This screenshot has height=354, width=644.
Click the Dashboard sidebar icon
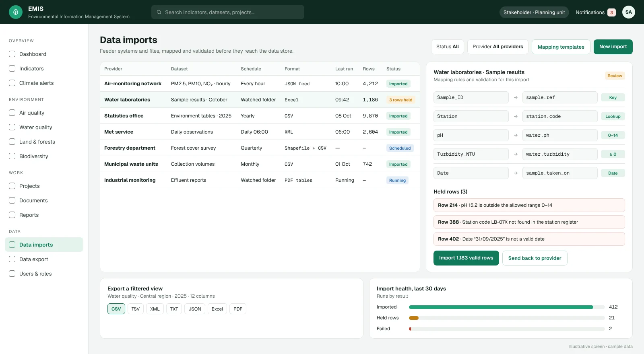(x=12, y=54)
